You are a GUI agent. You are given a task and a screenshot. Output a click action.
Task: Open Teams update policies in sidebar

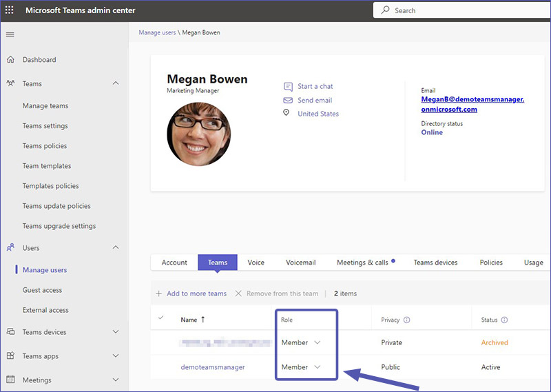(56, 206)
